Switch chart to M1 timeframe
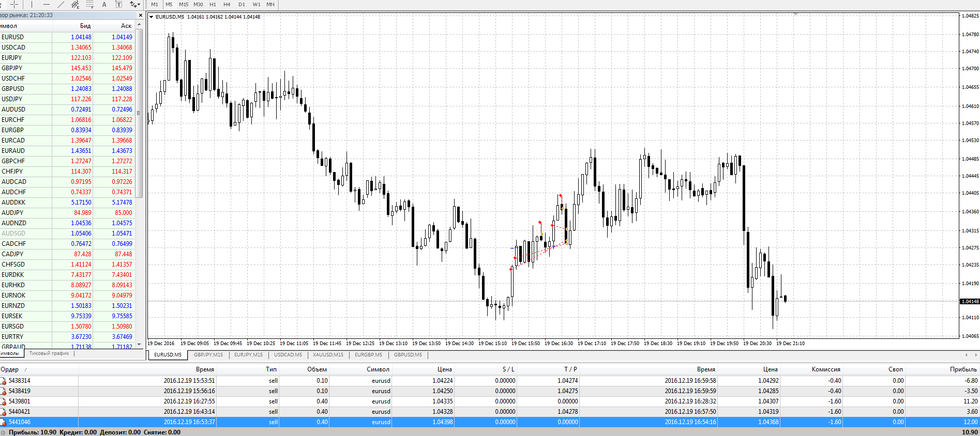 tap(155, 4)
